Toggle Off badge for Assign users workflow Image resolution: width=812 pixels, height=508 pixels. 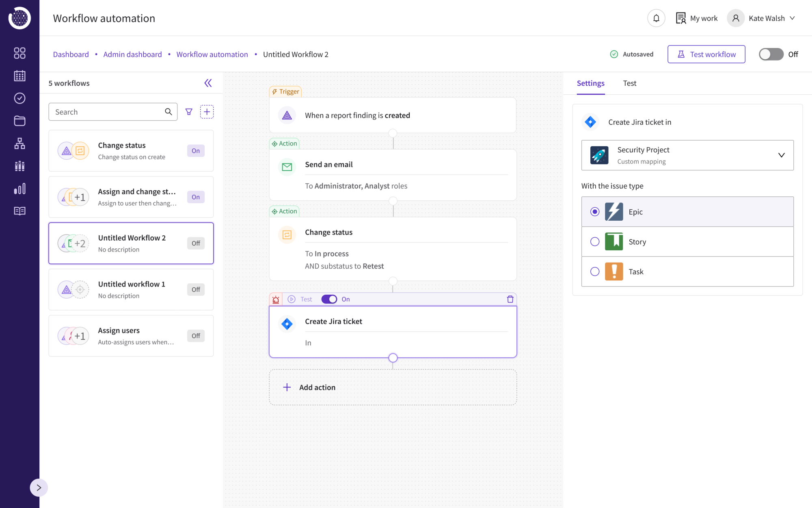click(x=196, y=336)
